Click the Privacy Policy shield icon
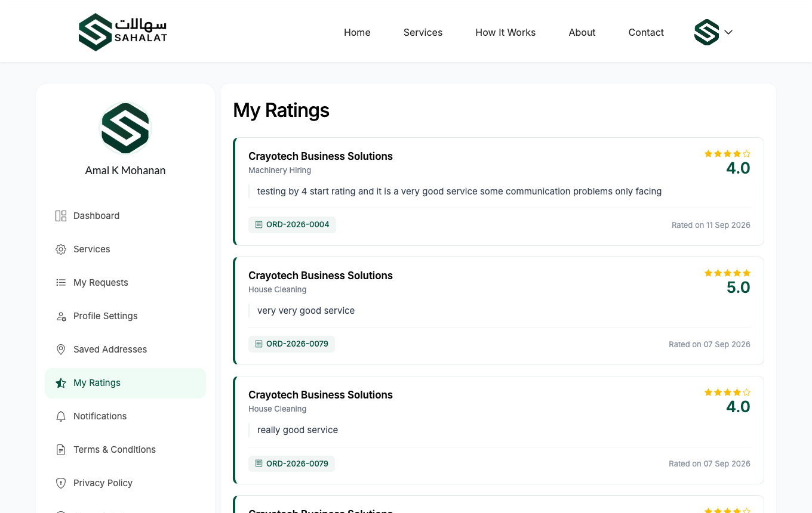Image resolution: width=812 pixels, height=513 pixels. pyautogui.click(x=61, y=483)
